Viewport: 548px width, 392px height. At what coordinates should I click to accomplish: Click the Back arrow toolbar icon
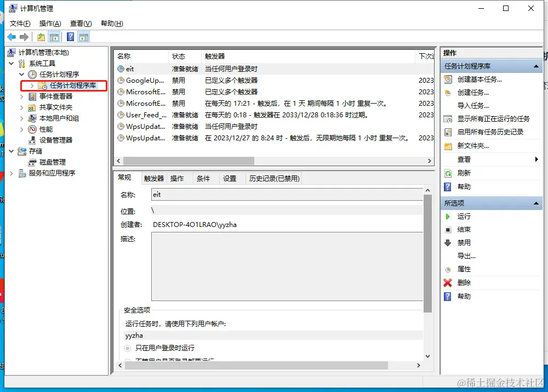(x=12, y=37)
